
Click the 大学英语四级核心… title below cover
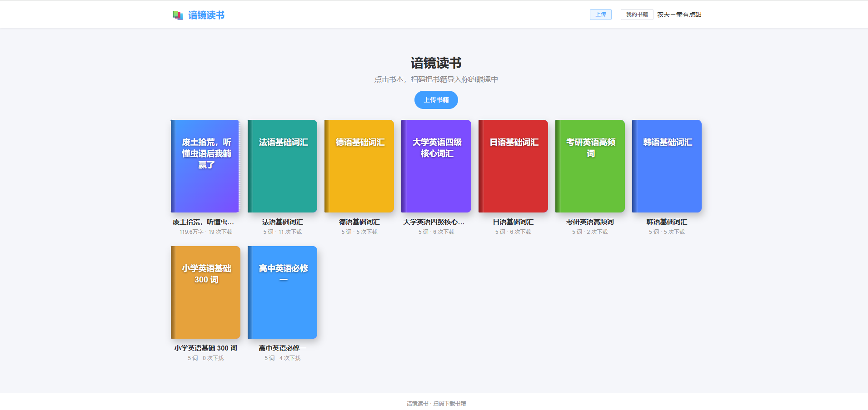434,222
